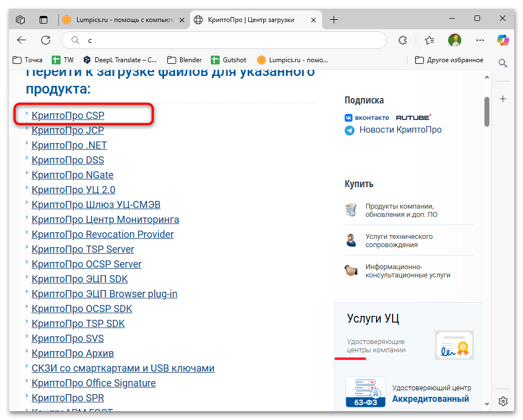This screenshot has width=523, height=420.
Task: Click the Telegram icon beside Новости КриптоПро
Action: [350, 130]
